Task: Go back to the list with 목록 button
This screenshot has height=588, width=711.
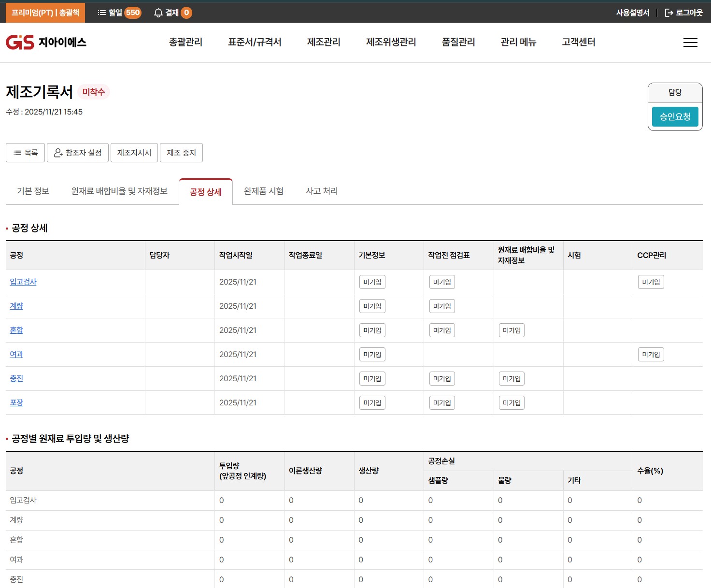Action: [25, 153]
